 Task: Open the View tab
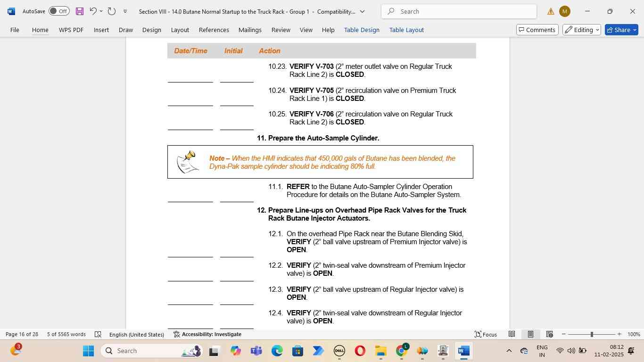coord(306,30)
